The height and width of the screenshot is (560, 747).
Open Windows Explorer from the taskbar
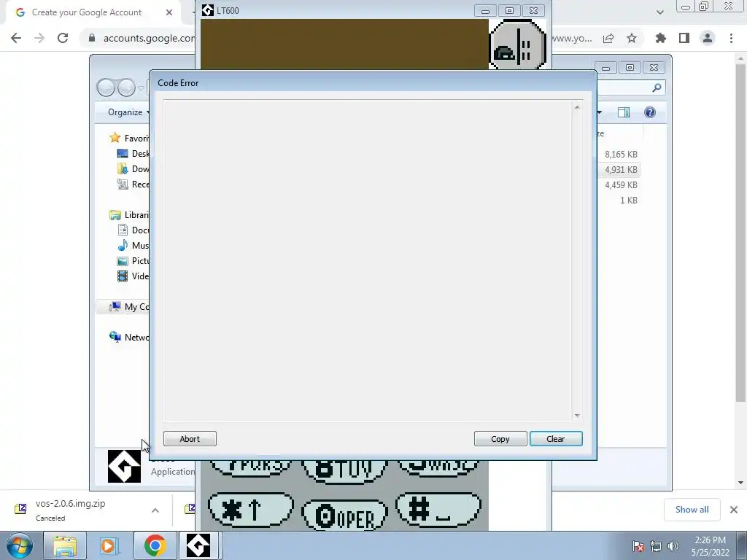[65, 545]
